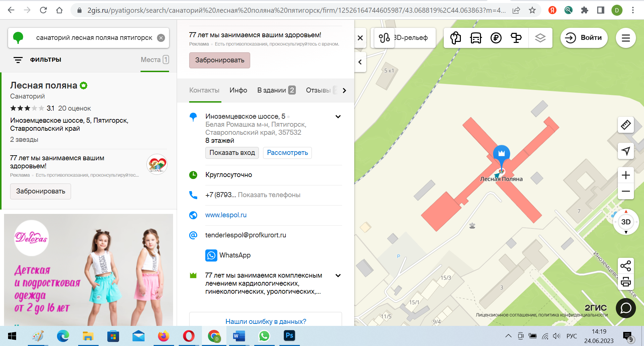The width and height of the screenshot is (644, 346).
Task: Click the Показать вход button
Action: 232,153
